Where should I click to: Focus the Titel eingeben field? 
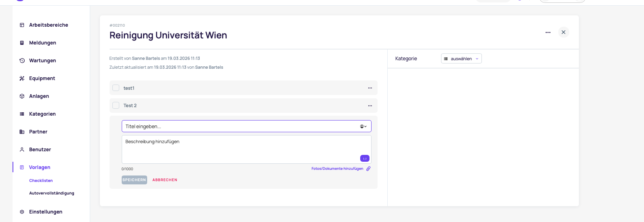[x=246, y=126]
